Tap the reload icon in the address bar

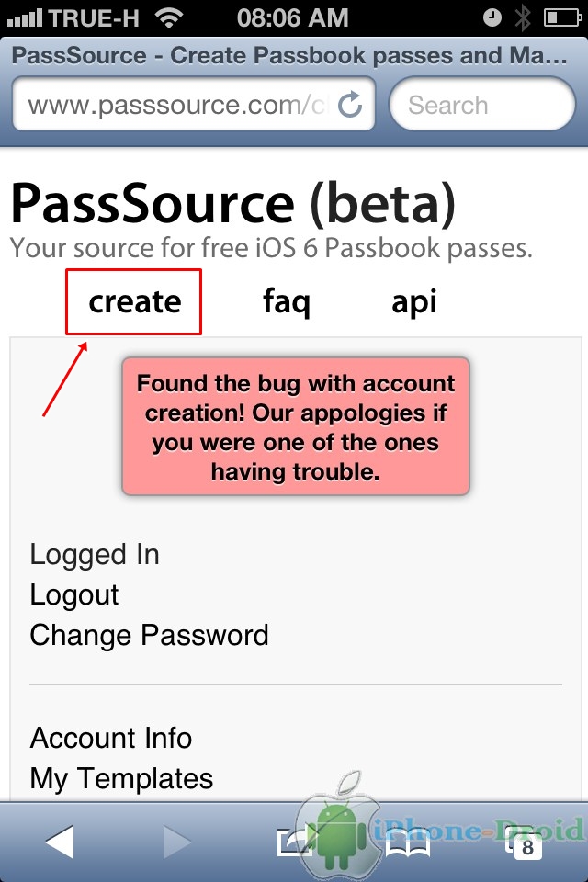click(350, 105)
